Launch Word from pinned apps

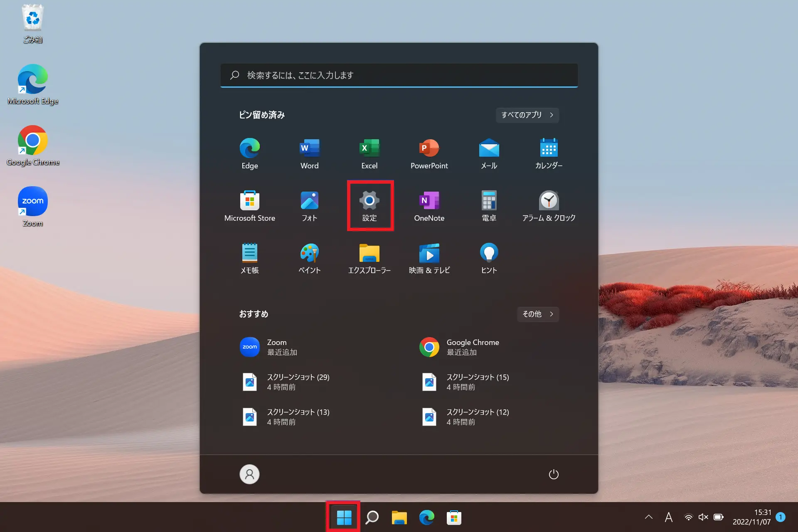click(309, 153)
